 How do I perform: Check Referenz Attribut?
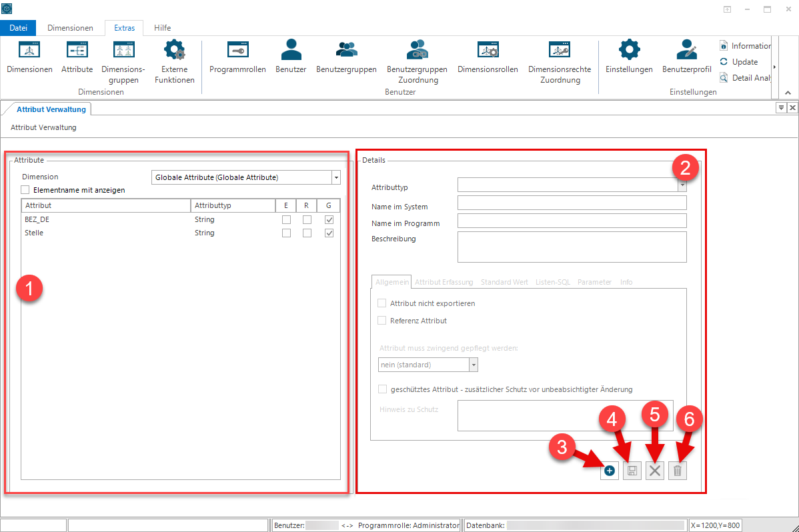(381, 321)
